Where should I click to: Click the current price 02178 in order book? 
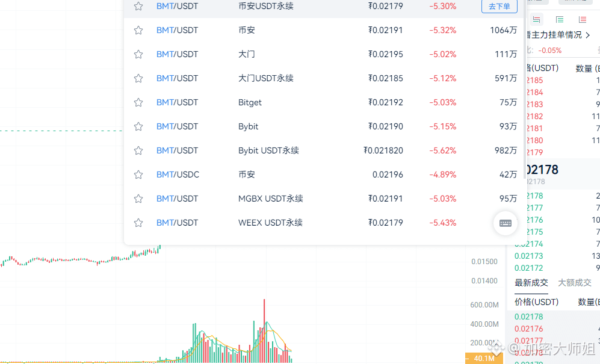[x=543, y=170]
